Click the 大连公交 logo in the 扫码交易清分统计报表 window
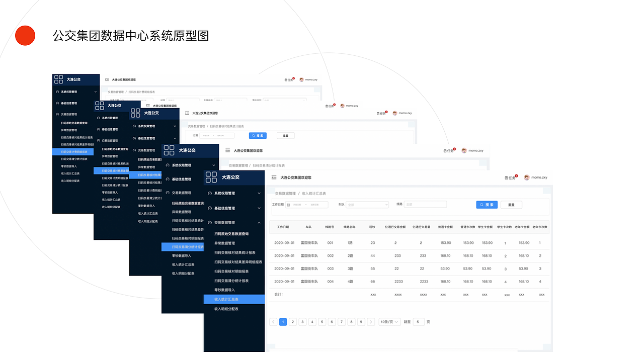The width and height of the screenshot is (644, 362). [169, 150]
